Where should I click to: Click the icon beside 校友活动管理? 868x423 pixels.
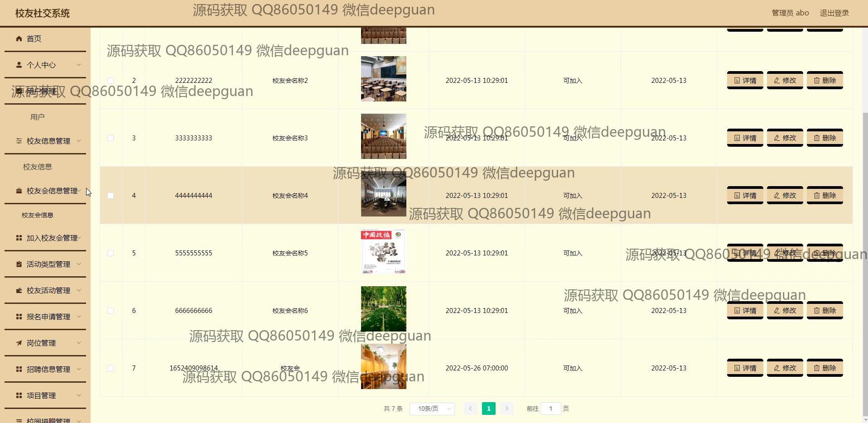pos(19,290)
